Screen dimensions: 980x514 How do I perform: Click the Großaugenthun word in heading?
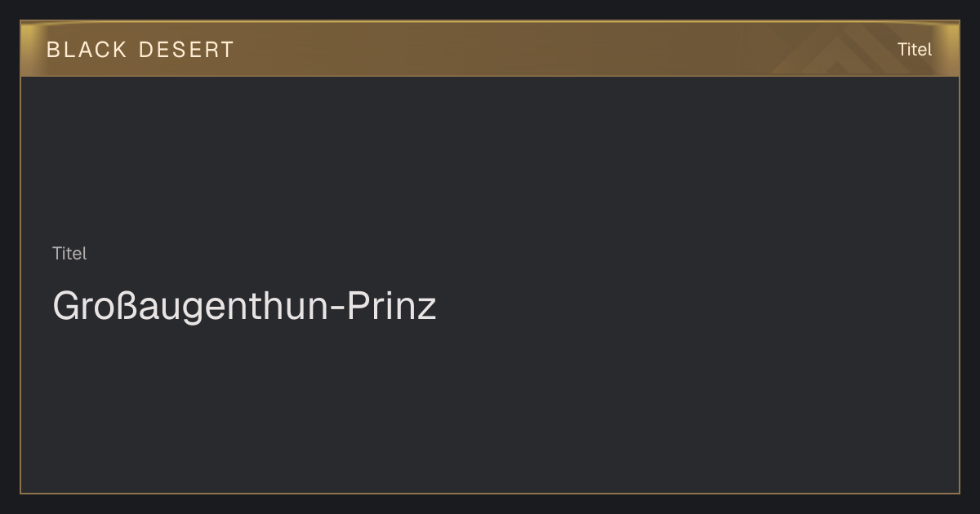pos(189,307)
